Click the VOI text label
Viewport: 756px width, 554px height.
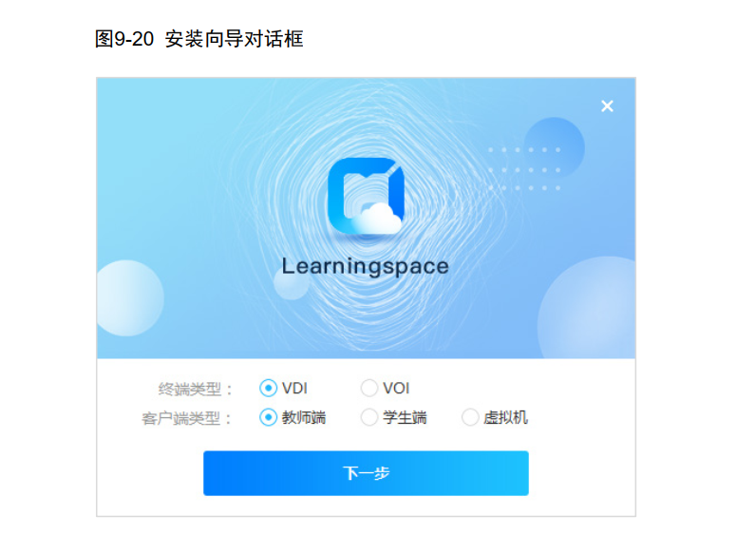pyautogui.click(x=396, y=388)
